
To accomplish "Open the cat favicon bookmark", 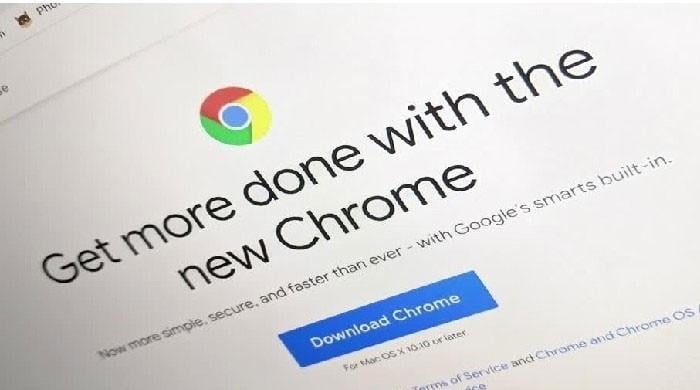I will coord(23,19).
